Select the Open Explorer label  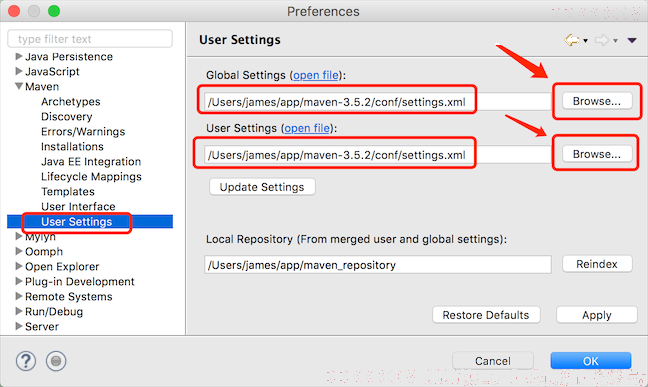(x=62, y=266)
